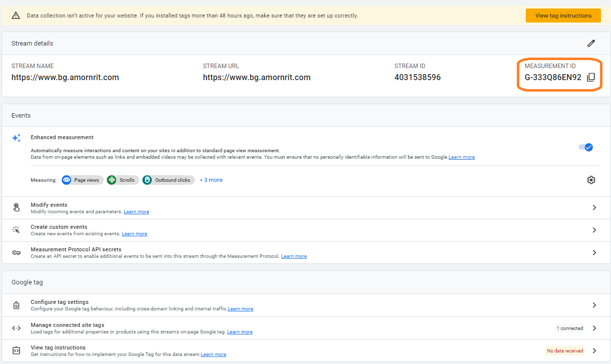This screenshot has height=364, width=611.
Task: Expand the Modify events row chevron
Action: (594, 208)
